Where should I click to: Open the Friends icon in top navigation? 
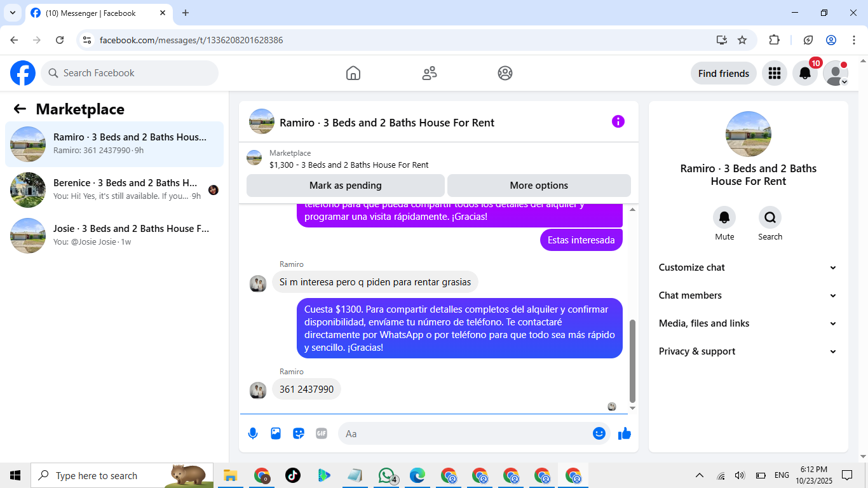430,73
